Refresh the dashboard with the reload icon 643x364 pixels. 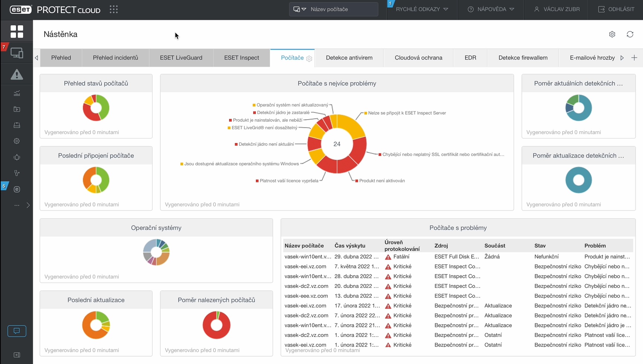(630, 34)
